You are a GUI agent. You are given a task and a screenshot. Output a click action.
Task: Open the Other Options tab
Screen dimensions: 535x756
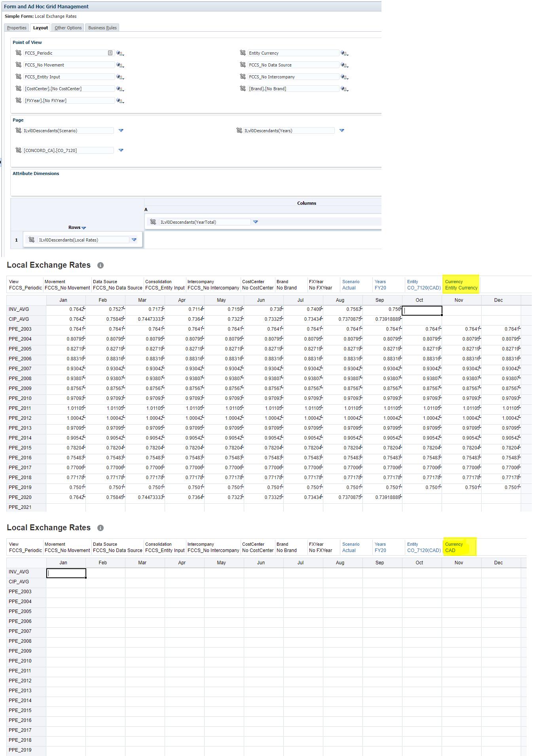(68, 28)
